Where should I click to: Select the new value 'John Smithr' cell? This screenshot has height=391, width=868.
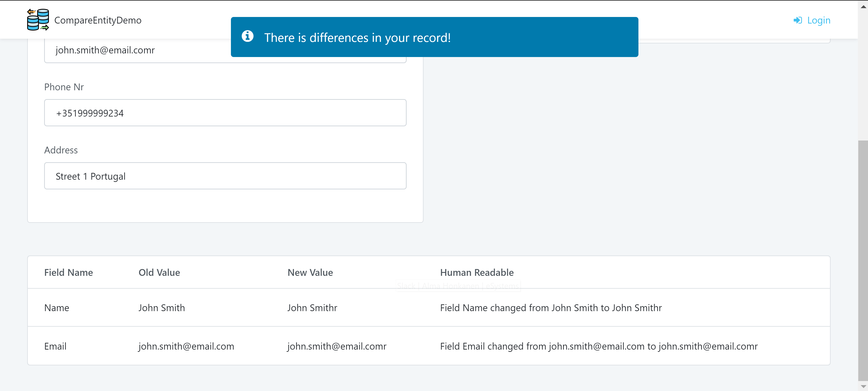point(312,308)
